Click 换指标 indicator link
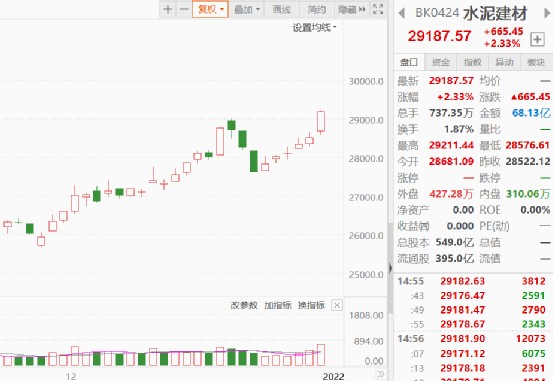Image resolution: width=553 pixels, height=381 pixels. tap(311, 305)
